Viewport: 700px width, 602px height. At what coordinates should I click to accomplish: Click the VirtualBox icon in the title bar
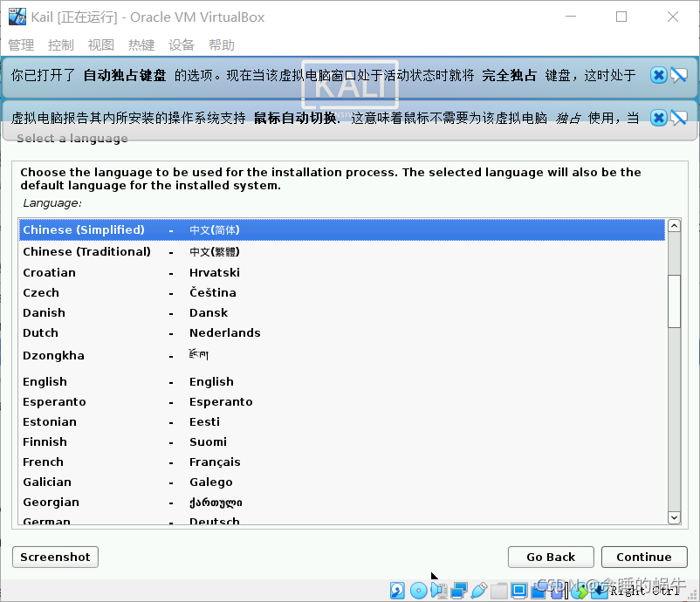click(17, 17)
